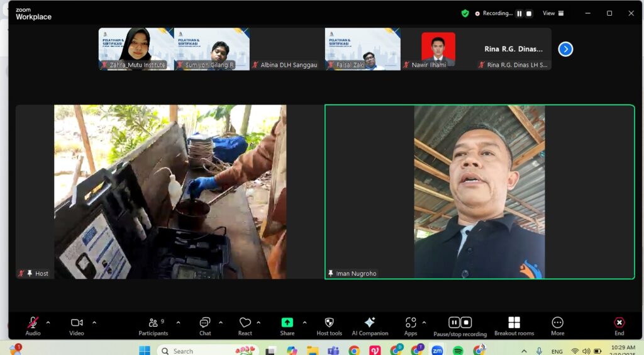
Task: Toggle the Video camera off
Action: [77, 324]
